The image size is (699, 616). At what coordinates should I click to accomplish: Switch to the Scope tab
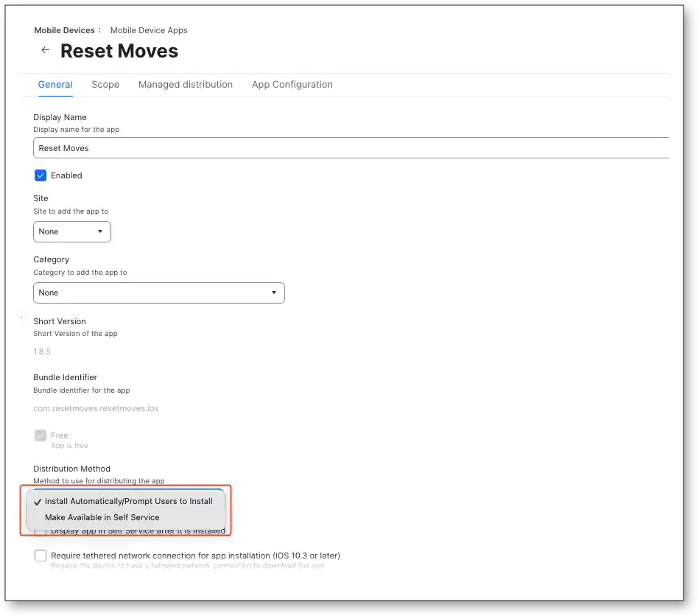[105, 85]
